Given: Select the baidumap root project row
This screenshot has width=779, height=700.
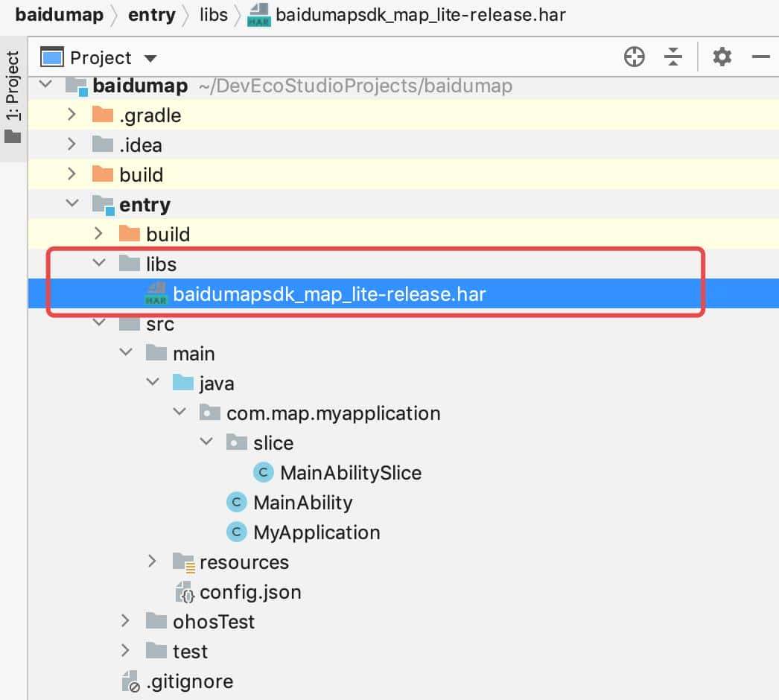Looking at the screenshot, I should click(404, 86).
